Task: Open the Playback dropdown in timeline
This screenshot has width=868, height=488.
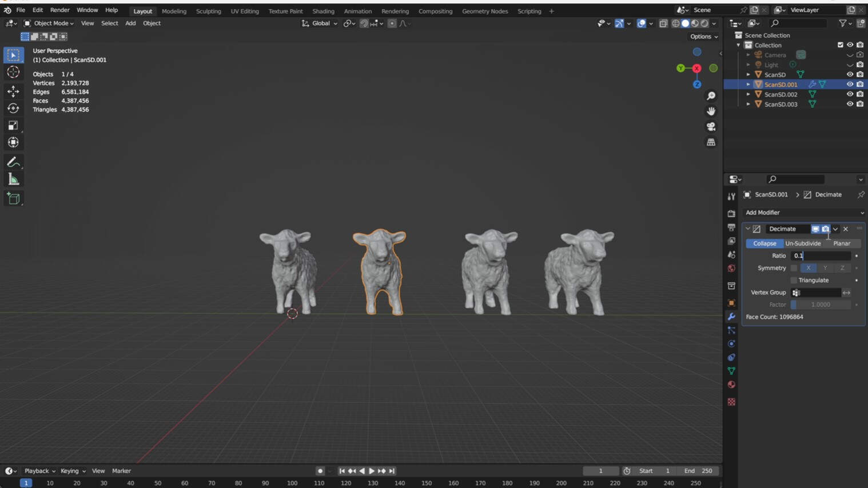Action: pos(39,471)
